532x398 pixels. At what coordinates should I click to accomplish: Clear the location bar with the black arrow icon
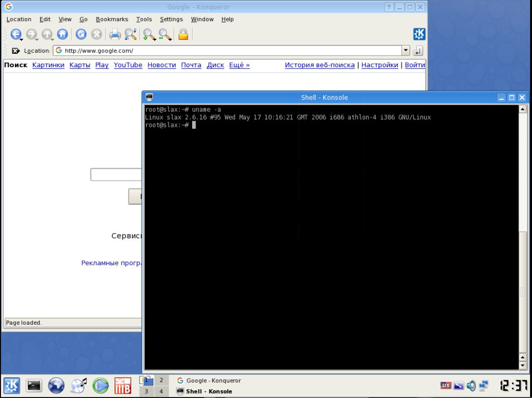pos(16,51)
